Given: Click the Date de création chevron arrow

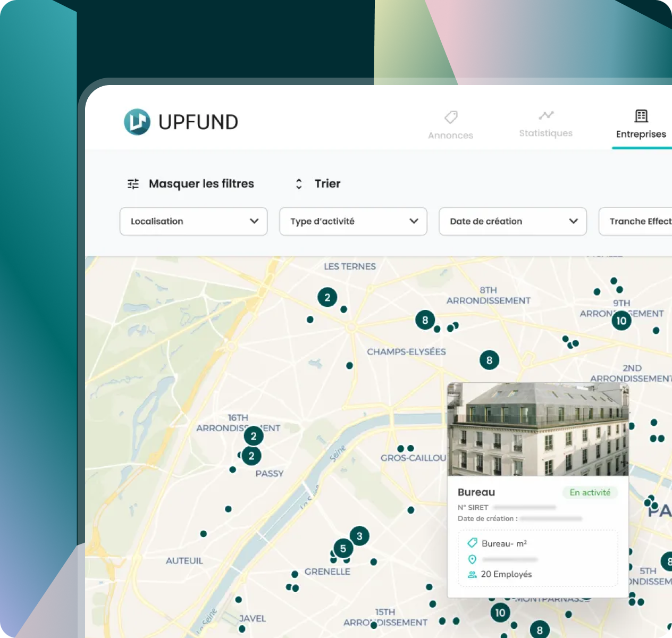Looking at the screenshot, I should click(573, 221).
